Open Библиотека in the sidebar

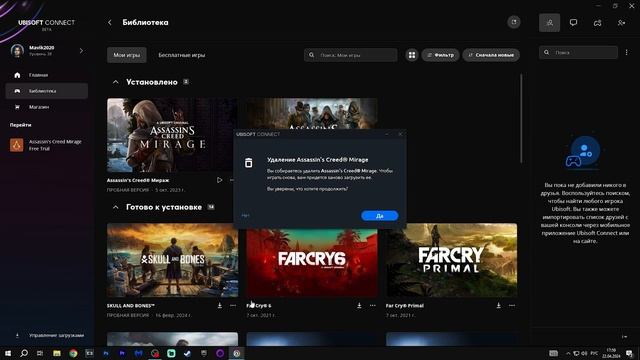coord(47,91)
